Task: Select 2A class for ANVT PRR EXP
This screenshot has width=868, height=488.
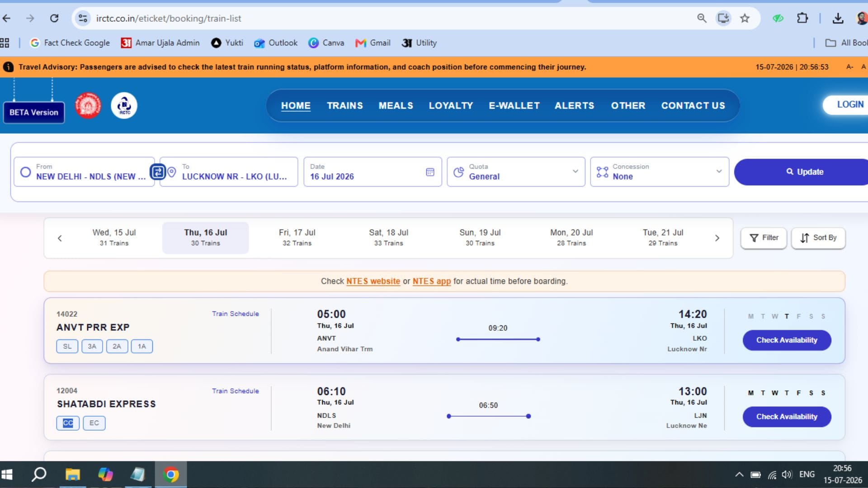Action: [x=117, y=346]
